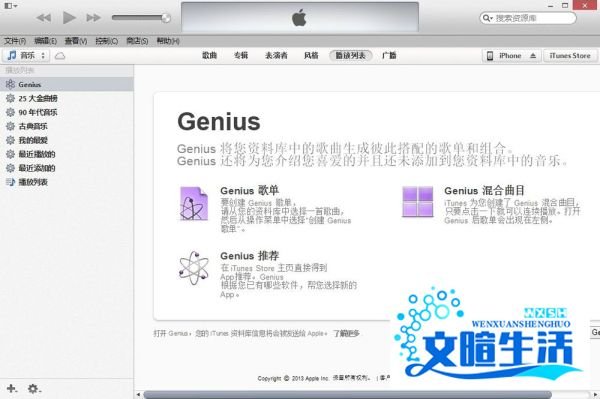Click the iCloud cloud icon
This screenshot has width=600, height=399.
point(60,56)
